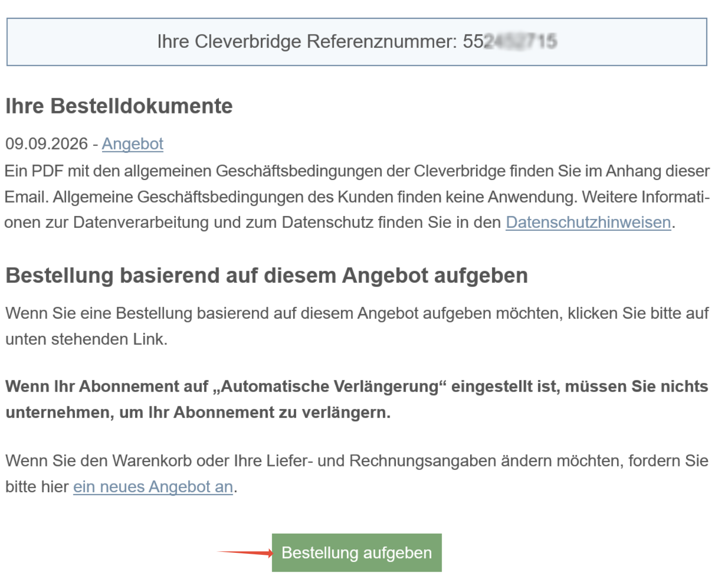Open the Datenschutzhinweisen privacy link
The image size is (728, 579).
(588, 222)
